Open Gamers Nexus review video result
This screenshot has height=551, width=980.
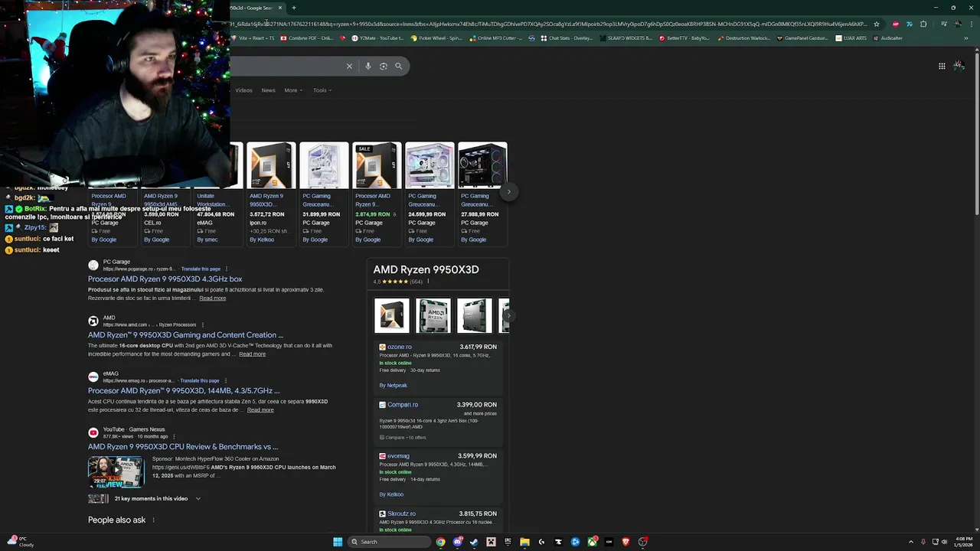tap(183, 447)
